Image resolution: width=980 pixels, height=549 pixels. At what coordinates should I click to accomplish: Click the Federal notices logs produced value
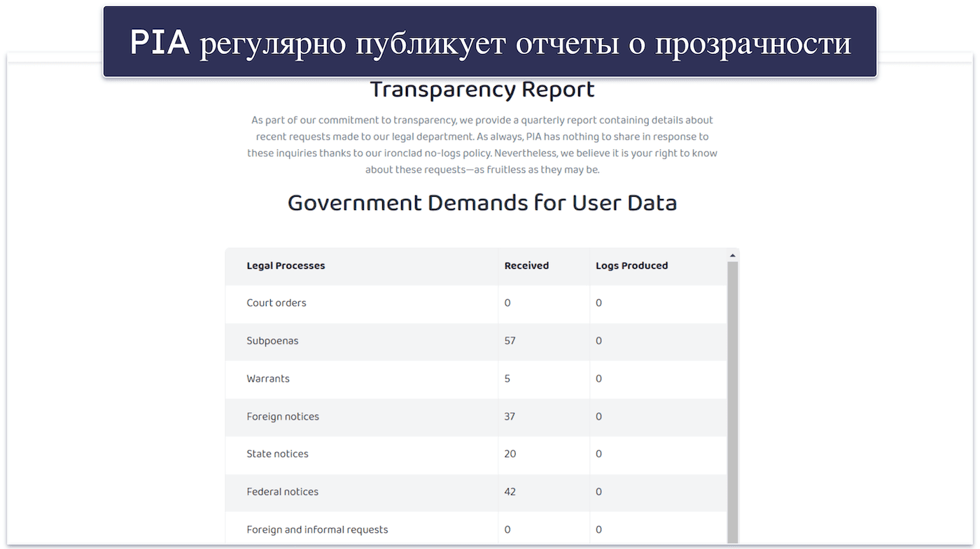click(598, 492)
